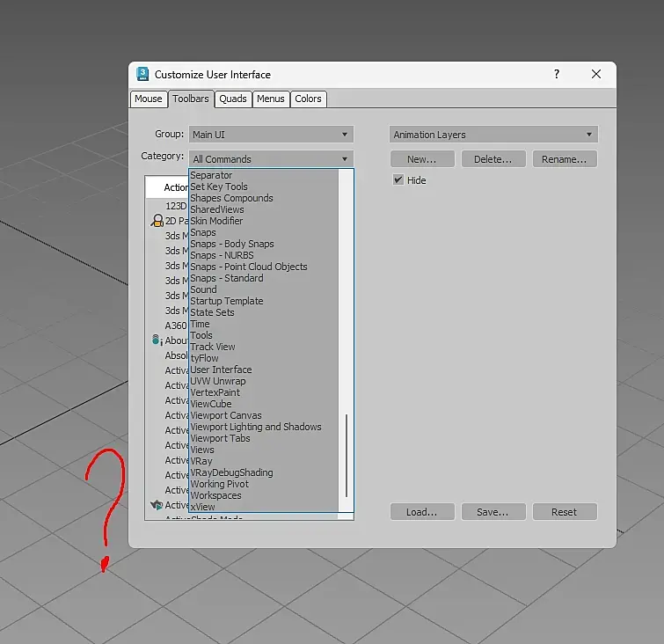
Task: Select Snaps - Body Snaps category
Action: click(x=264, y=244)
